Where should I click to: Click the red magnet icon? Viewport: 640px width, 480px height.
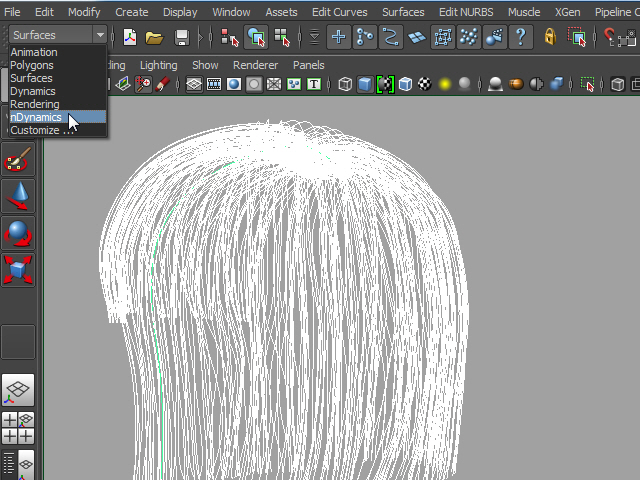[609, 36]
